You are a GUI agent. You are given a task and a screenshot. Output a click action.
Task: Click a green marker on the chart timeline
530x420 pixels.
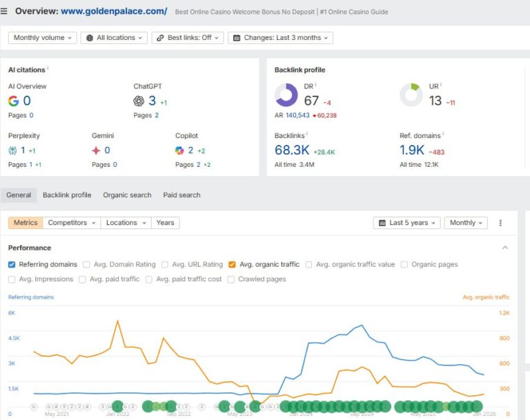(x=117, y=406)
